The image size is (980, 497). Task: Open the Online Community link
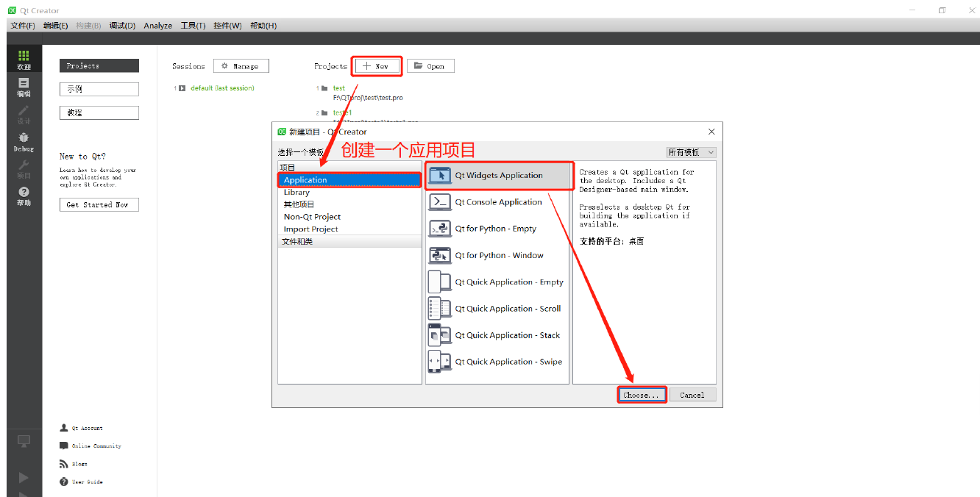pos(96,446)
